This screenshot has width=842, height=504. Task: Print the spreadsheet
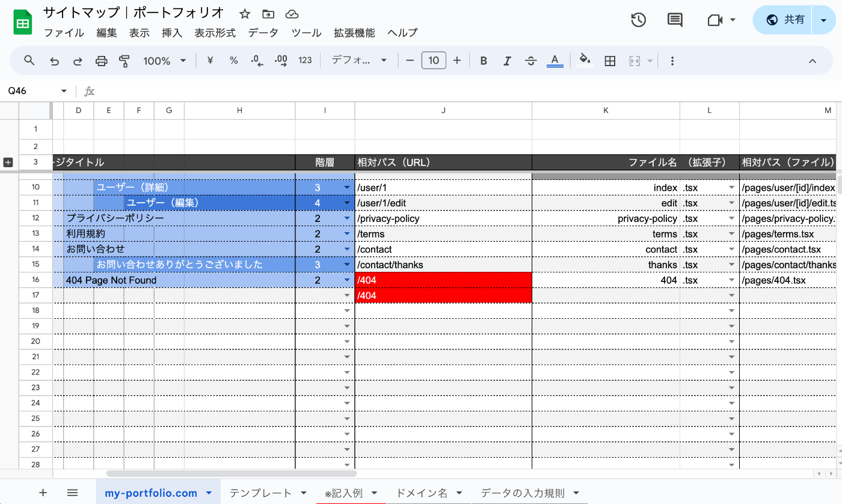pyautogui.click(x=102, y=61)
